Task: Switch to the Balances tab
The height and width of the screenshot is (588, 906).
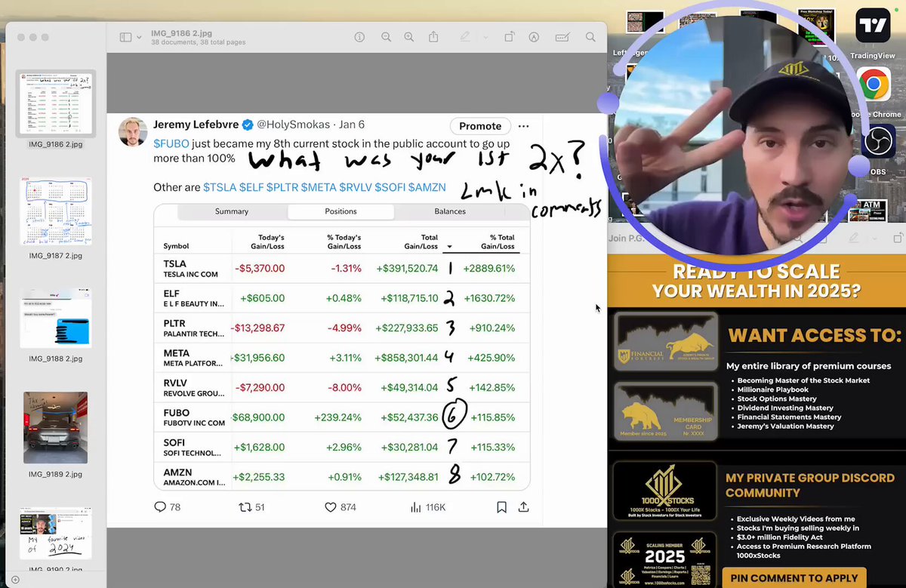Action: point(450,211)
